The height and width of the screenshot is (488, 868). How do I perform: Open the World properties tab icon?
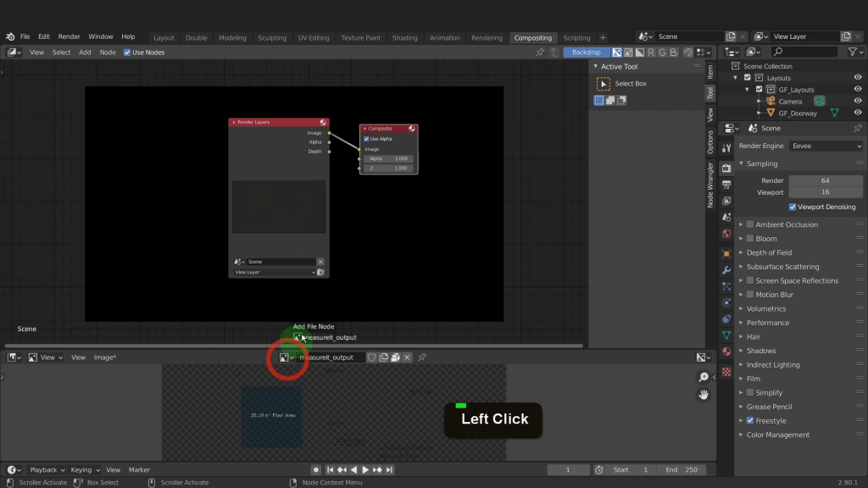[726, 234]
